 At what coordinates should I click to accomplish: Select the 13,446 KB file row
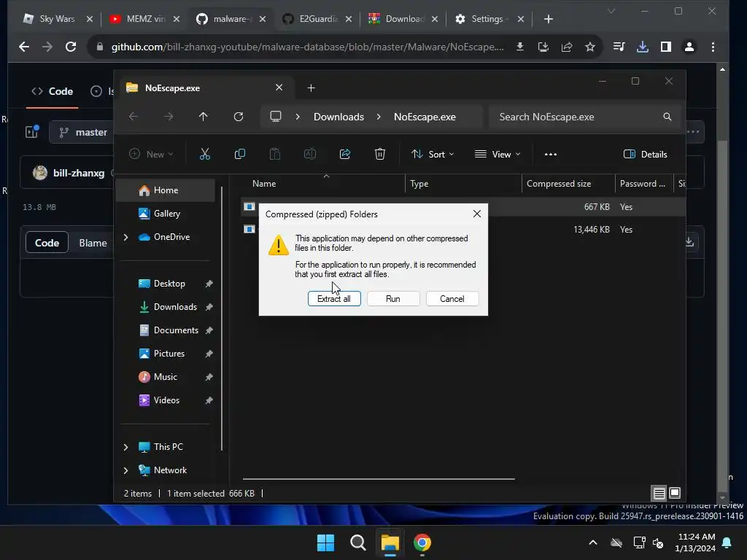[x=463, y=230]
